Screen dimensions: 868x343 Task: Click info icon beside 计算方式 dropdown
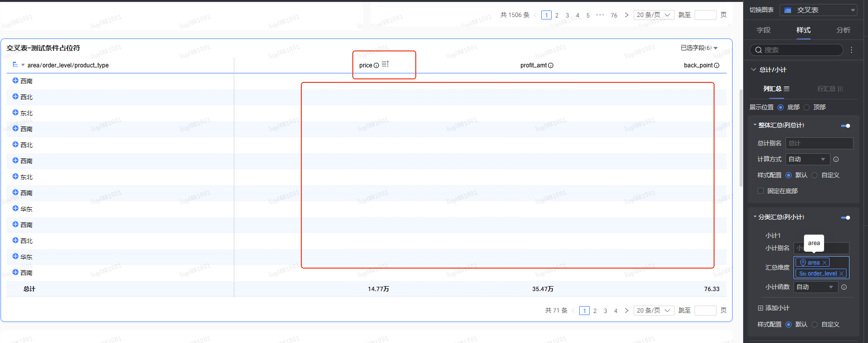(836, 159)
